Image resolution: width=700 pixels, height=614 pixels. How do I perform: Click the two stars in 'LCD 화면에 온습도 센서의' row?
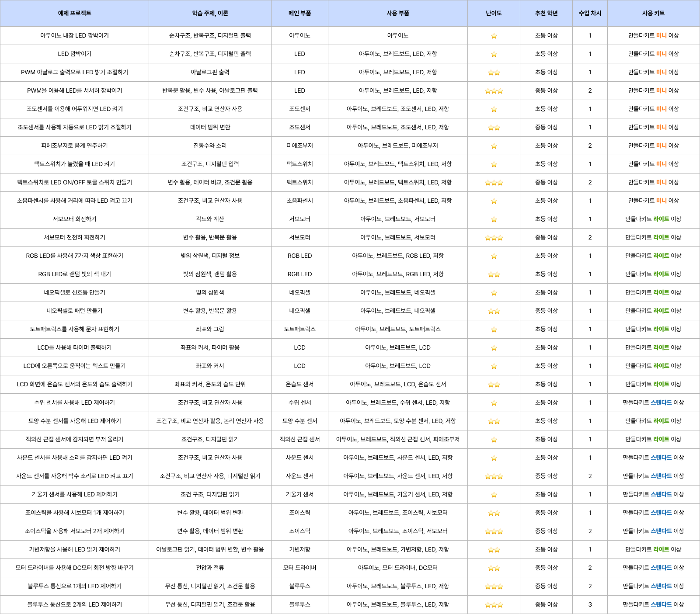click(x=494, y=385)
